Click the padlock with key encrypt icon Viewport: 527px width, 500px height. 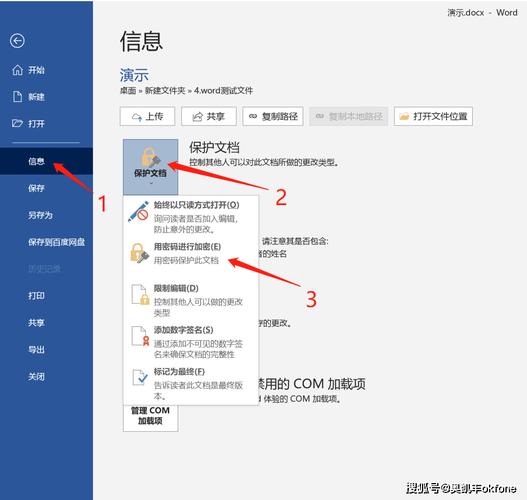tap(139, 253)
